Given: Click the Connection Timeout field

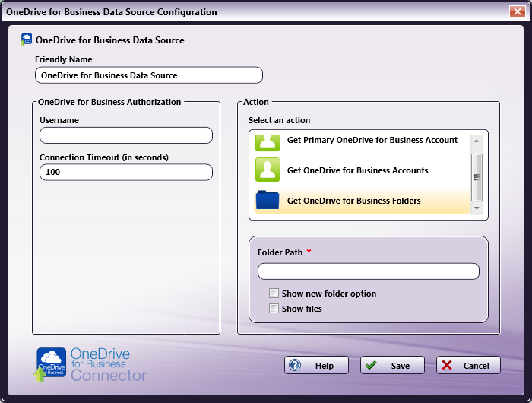Looking at the screenshot, I should (x=126, y=172).
